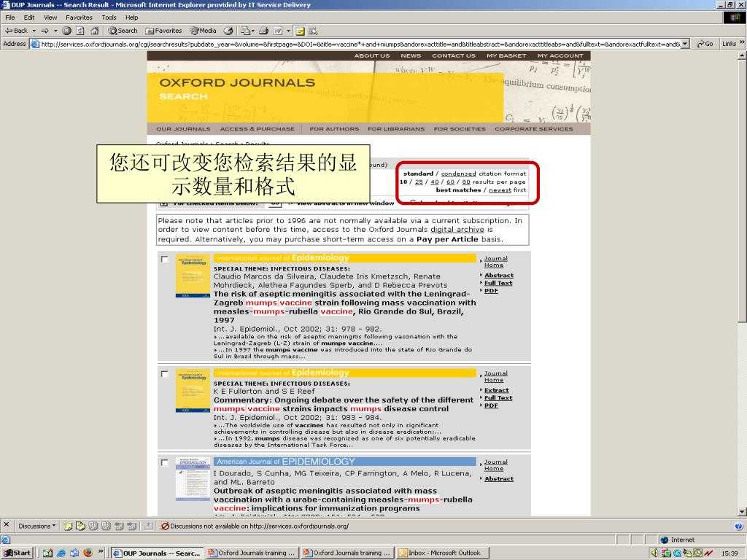
Task: Open cover thumbnail of the first Epidemiology result
Action: click(193, 276)
